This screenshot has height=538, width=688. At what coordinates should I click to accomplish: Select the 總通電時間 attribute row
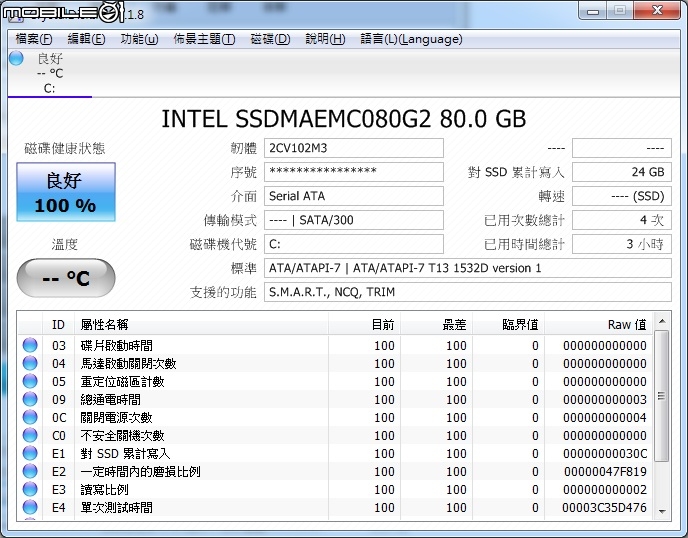coord(335,399)
